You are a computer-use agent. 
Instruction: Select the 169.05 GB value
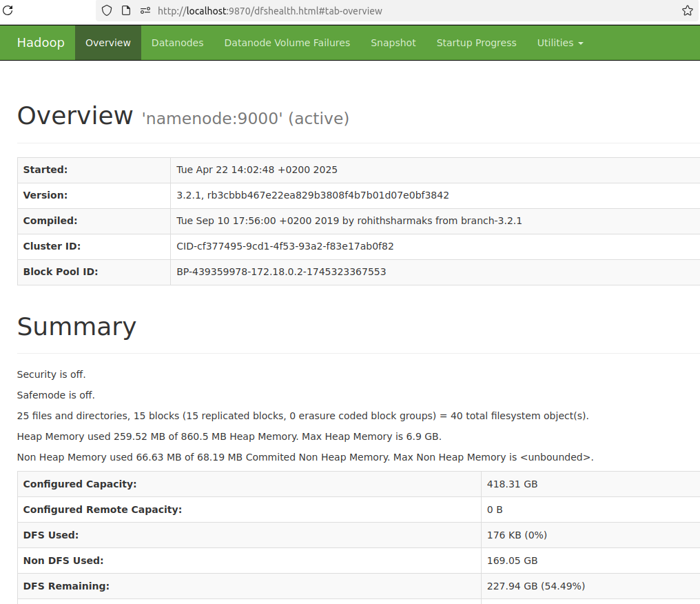(x=512, y=561)
